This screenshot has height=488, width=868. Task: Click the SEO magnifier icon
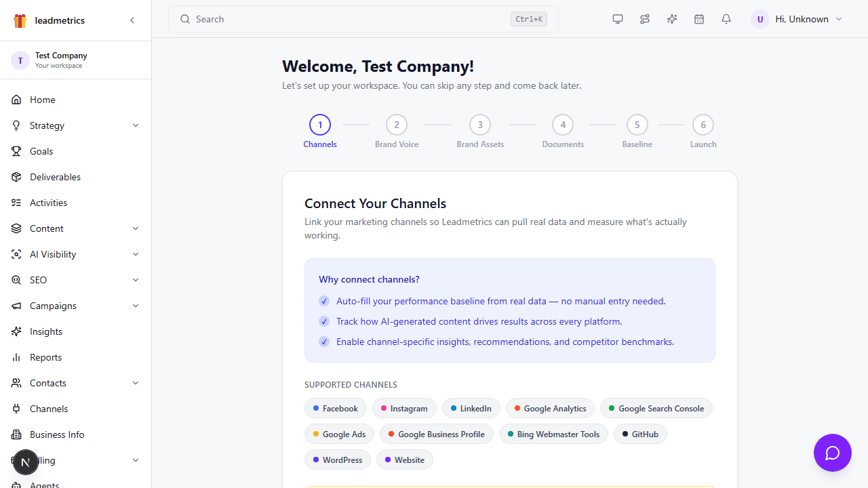coord(16,280)
